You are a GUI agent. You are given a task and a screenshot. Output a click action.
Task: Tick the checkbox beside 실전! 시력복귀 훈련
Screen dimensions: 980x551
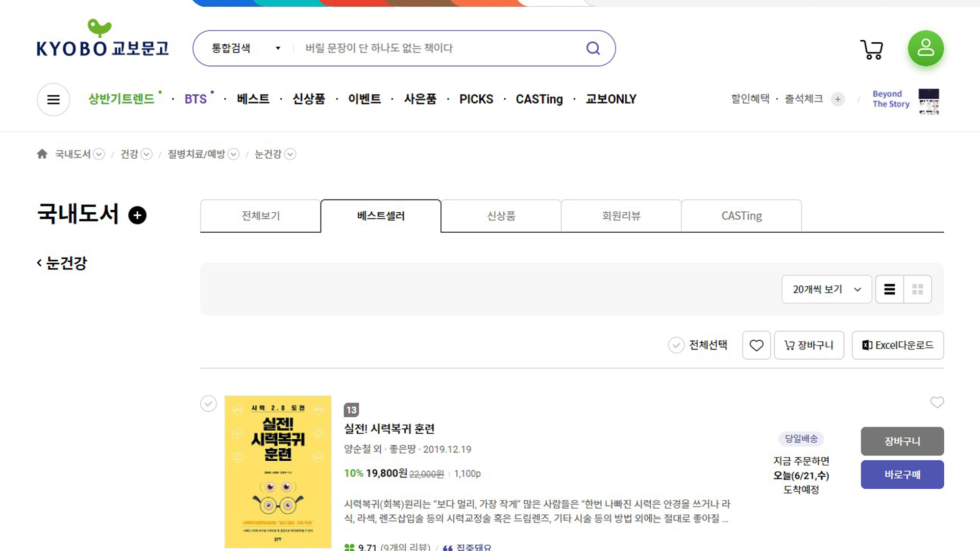208,404
